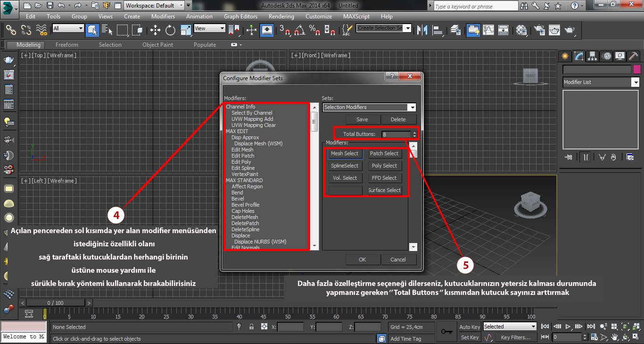Open the Material Editor icon
Image resolution: width=644 pixels, height=344 pixels.
pyautogui.click(x=521, y=30)
